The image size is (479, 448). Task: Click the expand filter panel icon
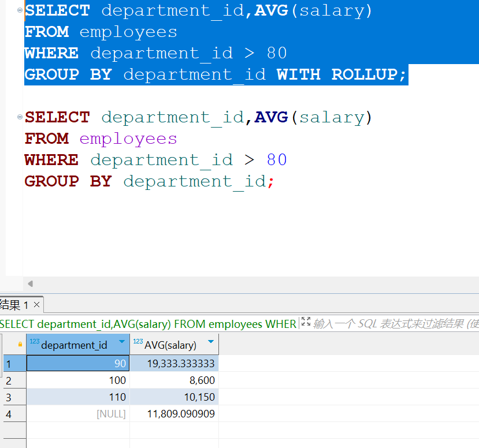(x=306, y=322)
